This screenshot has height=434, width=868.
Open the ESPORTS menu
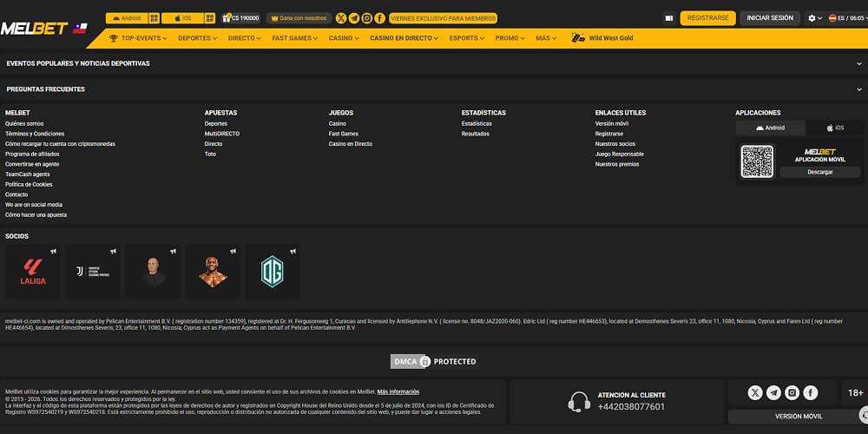coord(467,38)
